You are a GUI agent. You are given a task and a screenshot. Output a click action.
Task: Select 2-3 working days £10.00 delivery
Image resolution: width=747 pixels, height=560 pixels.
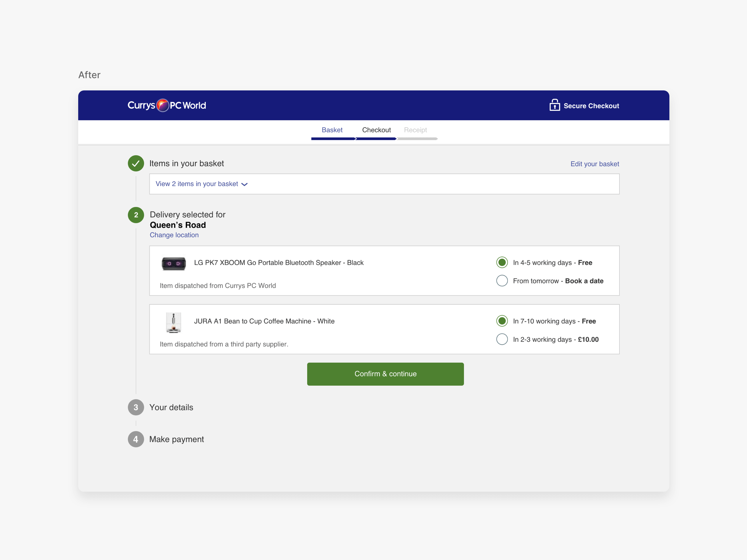[502, 339]
